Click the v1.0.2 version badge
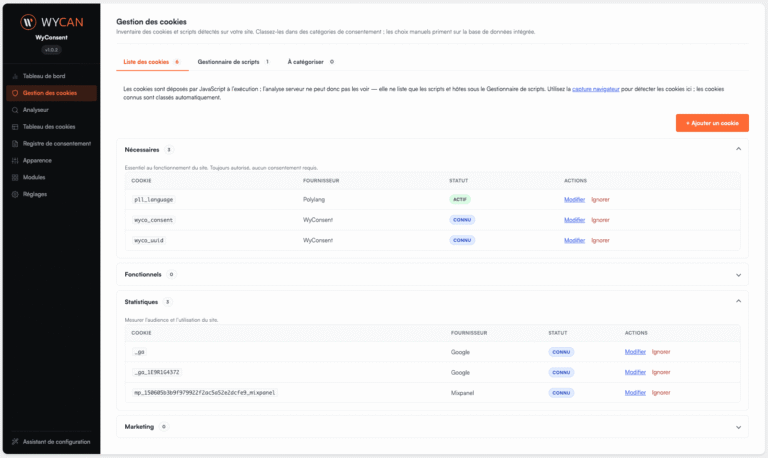The height and width of the screenshot is (458, 768). [x=51, y=50]
